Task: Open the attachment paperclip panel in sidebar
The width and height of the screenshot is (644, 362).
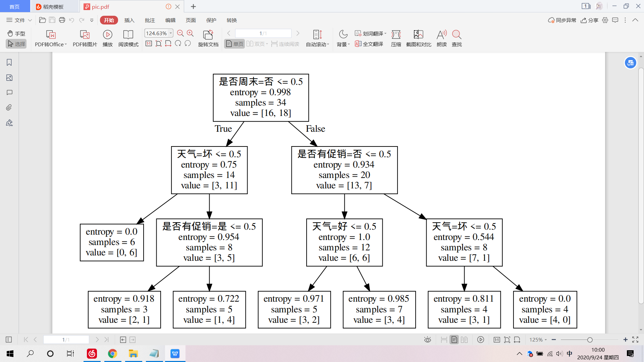Action: pos(9,108)
